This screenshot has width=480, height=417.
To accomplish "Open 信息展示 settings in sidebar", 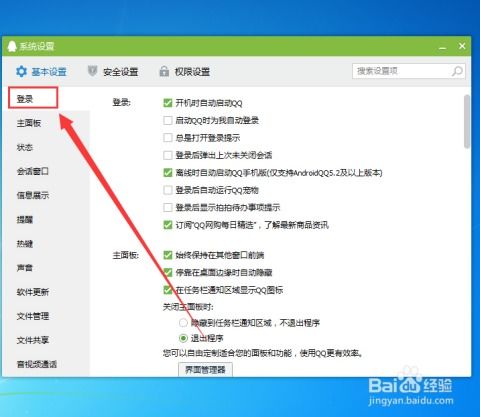I will (33, 195).
